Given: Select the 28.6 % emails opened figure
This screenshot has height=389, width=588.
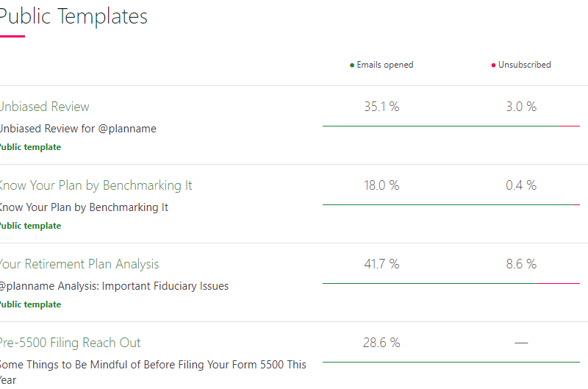Looking at the screenshot, I should pos(381,343).
